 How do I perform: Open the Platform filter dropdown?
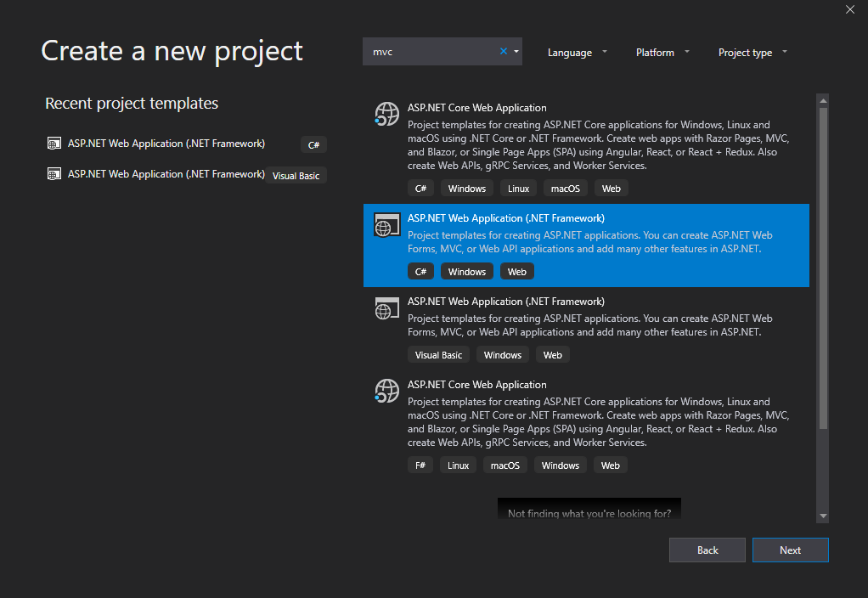(x=662, y=53)
